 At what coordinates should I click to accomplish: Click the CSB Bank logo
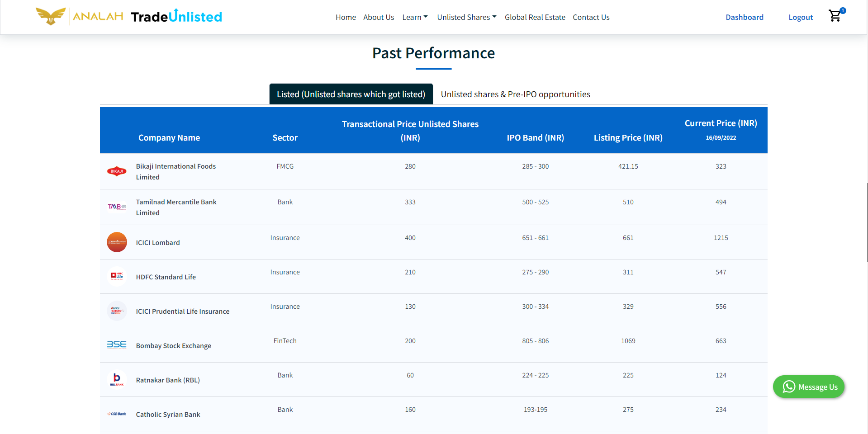point(117,414)
